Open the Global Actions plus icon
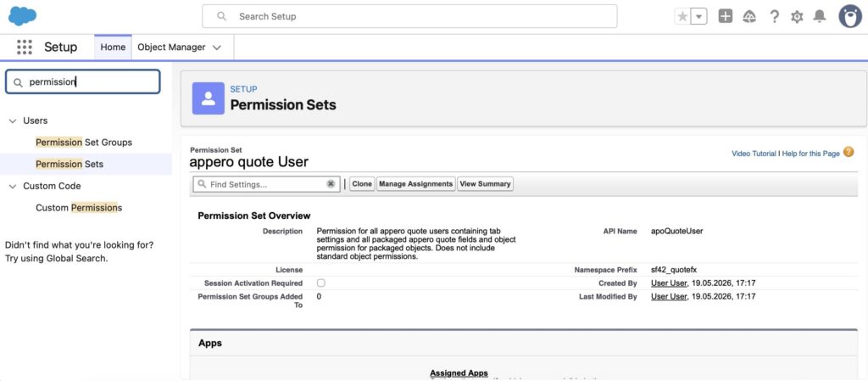Viewport: 868px width, 381px height. [x=726, y=16]
